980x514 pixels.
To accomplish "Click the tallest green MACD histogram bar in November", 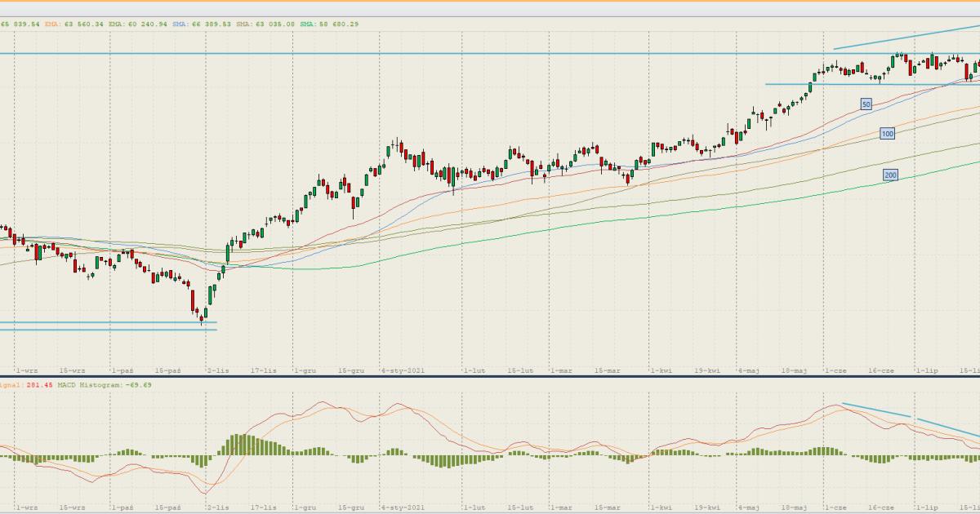I will pos(239,445).
